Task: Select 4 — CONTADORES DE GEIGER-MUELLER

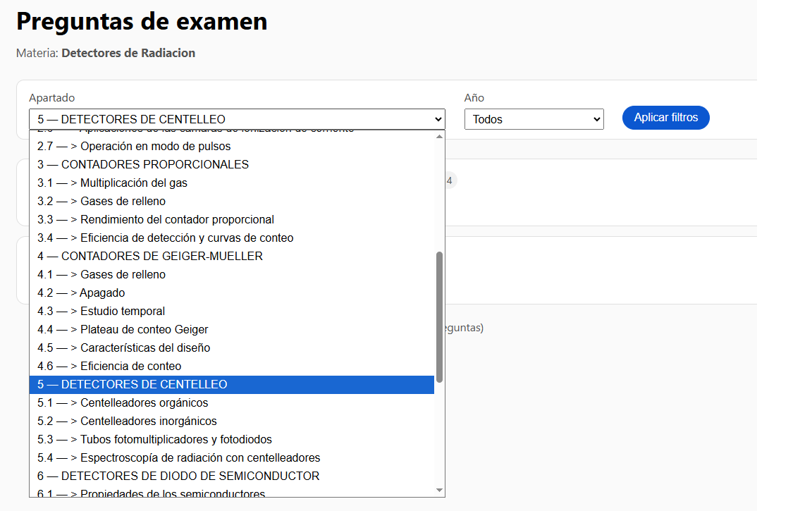Action: click(150, 256)
